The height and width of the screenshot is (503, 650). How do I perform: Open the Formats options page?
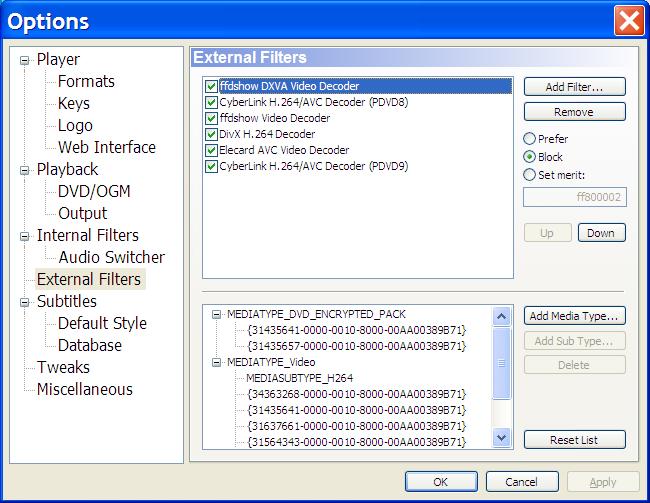pos(86,81)
